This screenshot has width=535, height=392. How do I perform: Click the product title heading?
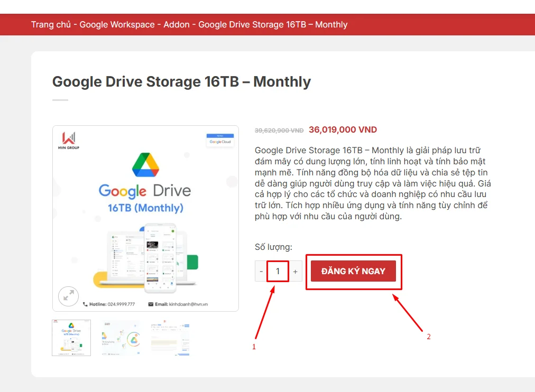181,82
